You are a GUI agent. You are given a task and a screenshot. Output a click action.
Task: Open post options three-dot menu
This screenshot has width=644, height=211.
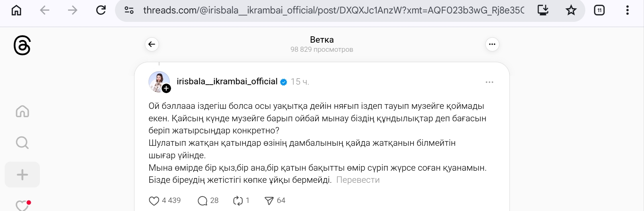coord(489,82)
